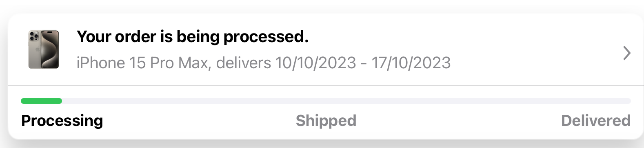Click the word "processed" in the heading

click(266, 38)
